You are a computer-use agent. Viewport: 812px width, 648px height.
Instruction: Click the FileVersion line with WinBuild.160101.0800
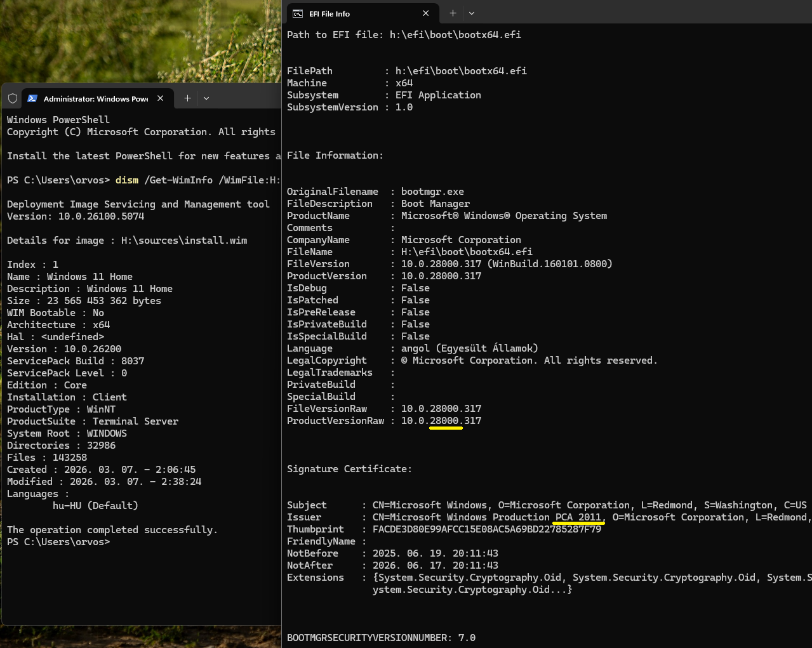(x=449, y=264)
